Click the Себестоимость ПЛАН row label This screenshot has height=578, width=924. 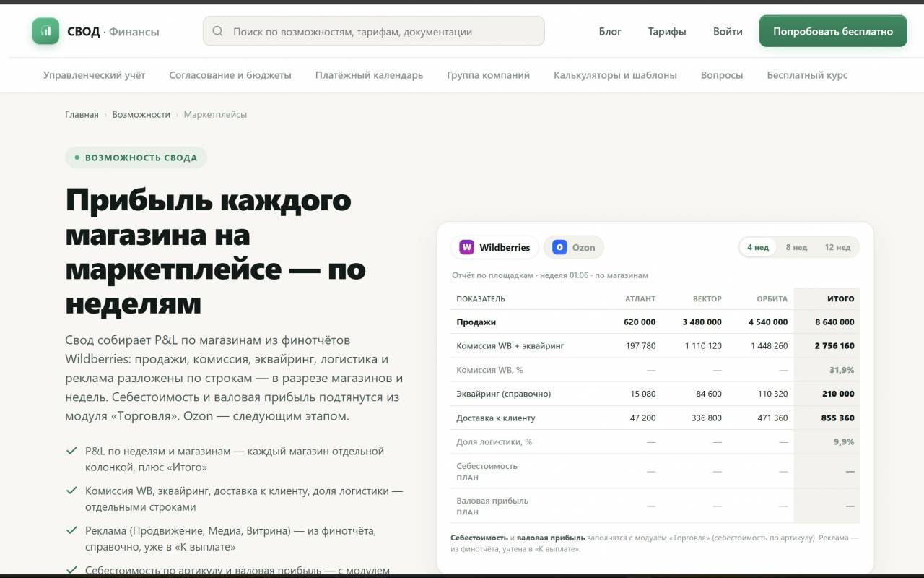point(487,471)
